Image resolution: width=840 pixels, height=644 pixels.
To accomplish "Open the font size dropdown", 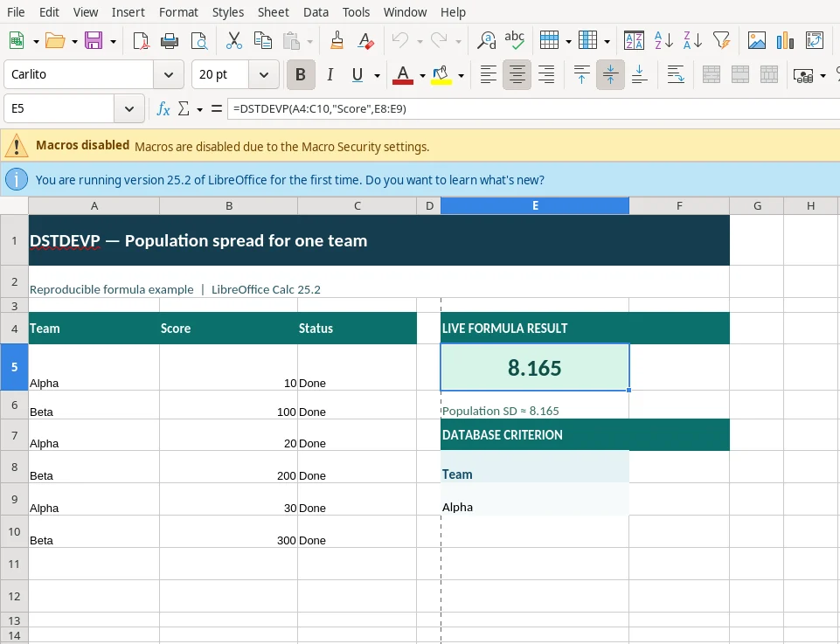I will pyautogui.click(x=264, y=74).
